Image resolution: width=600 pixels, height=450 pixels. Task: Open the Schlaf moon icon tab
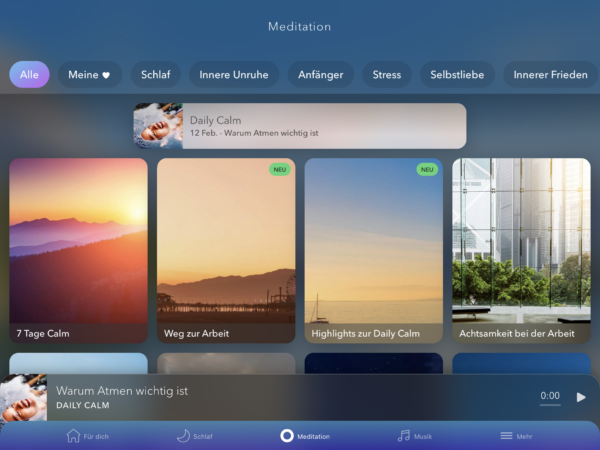(x=183, y=436)
